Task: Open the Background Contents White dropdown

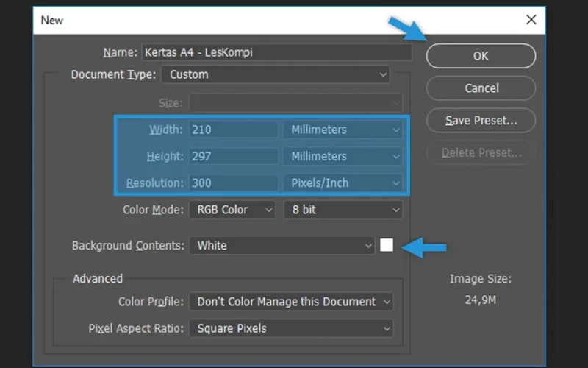Action: (282, 246)
